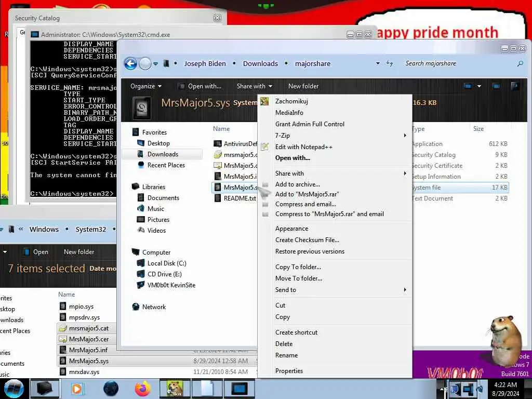Expand Share with submenu in context menu
Viewport: 532px width, 399px height.
(335, 174)
